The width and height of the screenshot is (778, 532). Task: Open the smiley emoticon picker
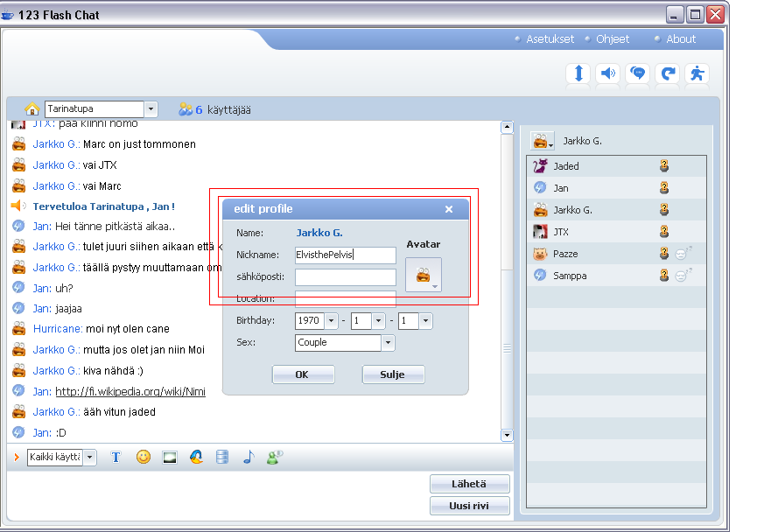pos(144,457)
